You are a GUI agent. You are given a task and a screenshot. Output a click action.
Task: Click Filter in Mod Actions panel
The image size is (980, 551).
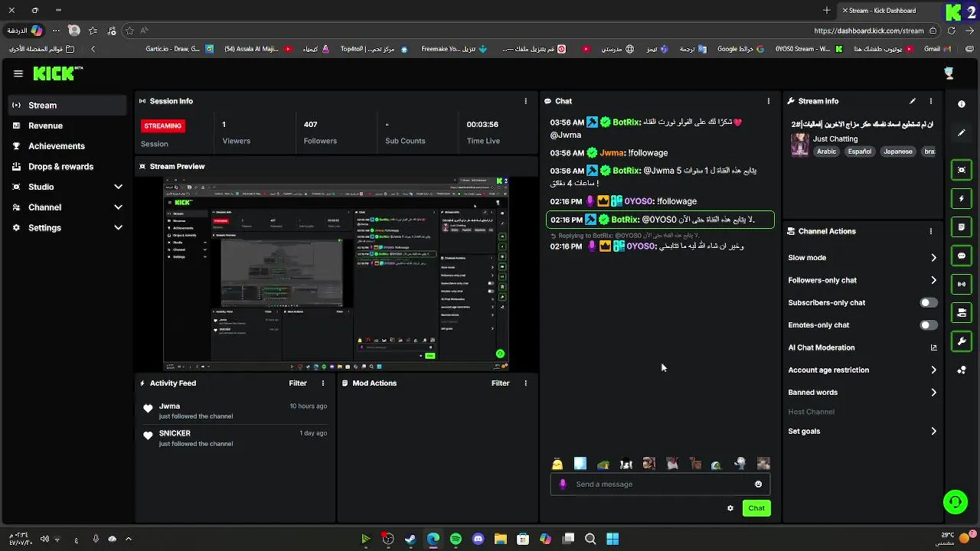click(x=500, y=383)
